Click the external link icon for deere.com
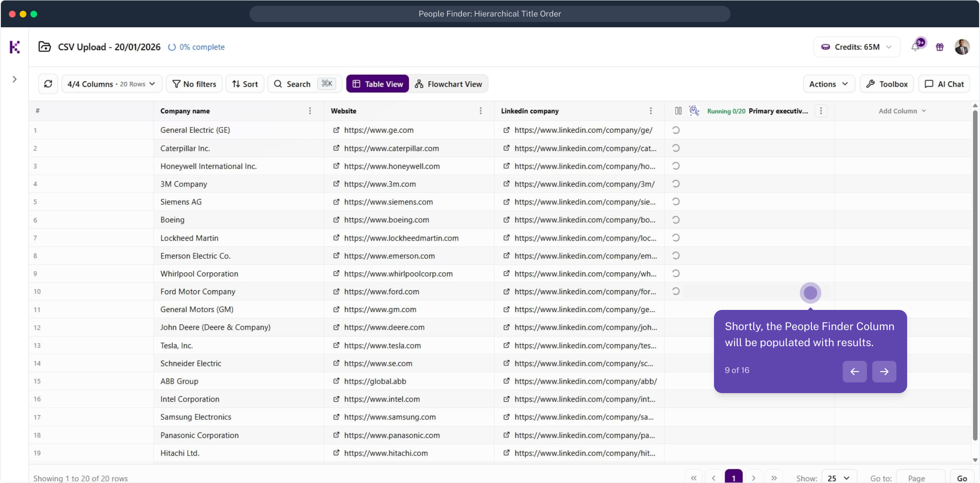 click(336, 327)
